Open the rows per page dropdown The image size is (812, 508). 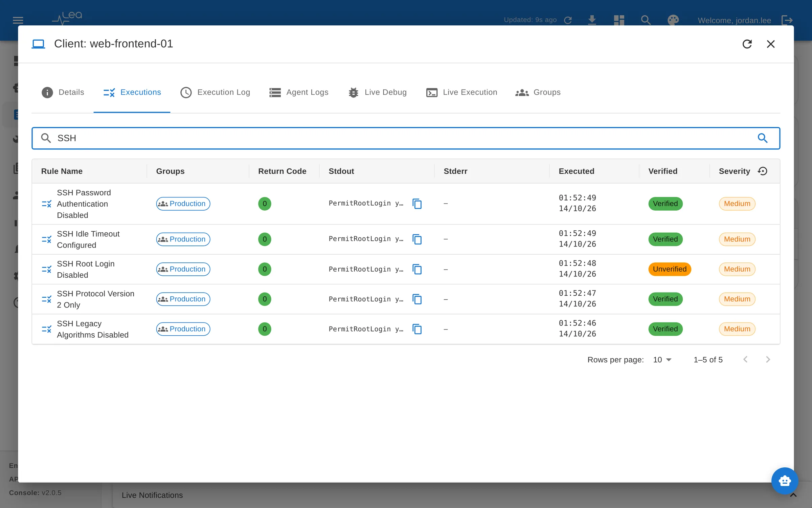coord(662,360)
